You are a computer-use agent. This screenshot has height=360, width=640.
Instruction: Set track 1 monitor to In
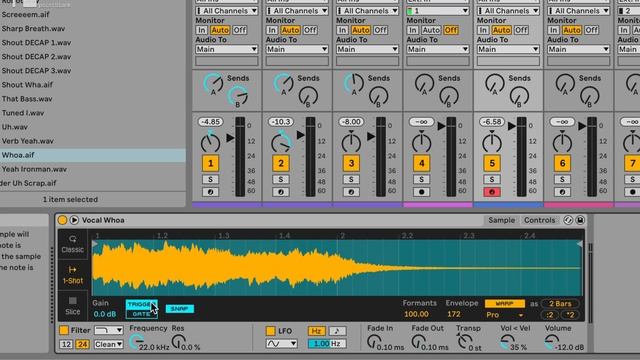[x=201, y=30]
